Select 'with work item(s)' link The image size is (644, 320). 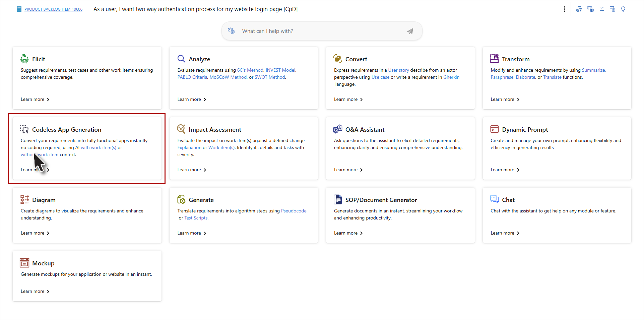pos(99,147)
